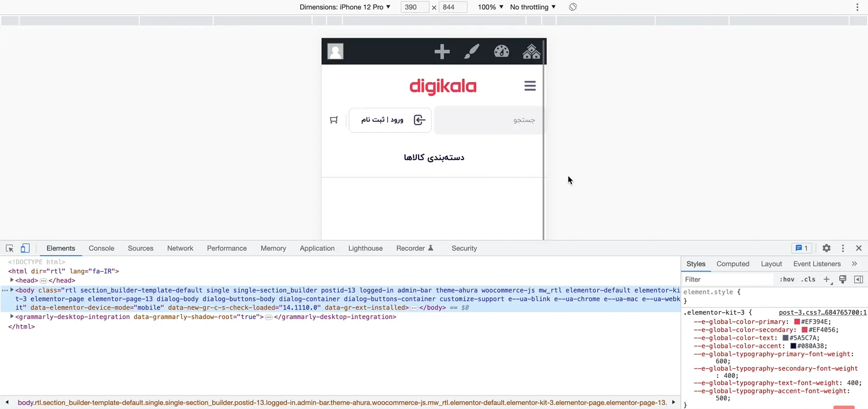The width and height of the screenshot is (868, 409).
Task: Click the height field showing 844
Action: click(x=452, y=7)
